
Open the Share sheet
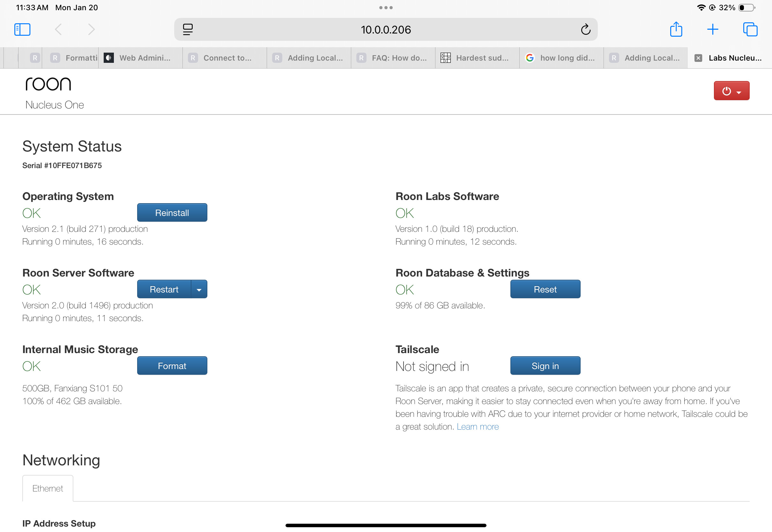[676, 29]
